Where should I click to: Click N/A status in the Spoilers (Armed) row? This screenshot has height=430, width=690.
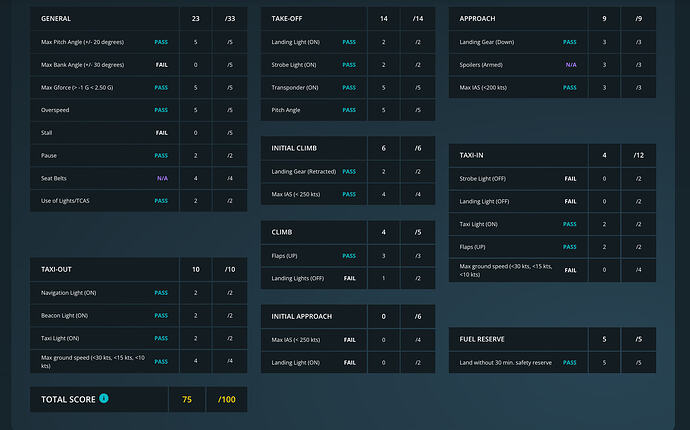click(571, 65)
